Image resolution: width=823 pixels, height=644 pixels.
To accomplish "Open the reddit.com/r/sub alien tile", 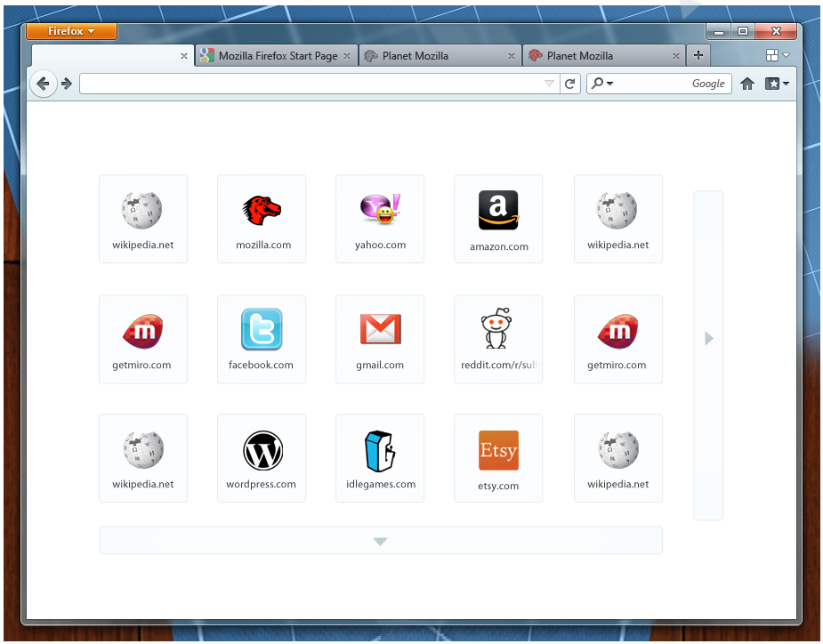I will click(x=498, y=339).
